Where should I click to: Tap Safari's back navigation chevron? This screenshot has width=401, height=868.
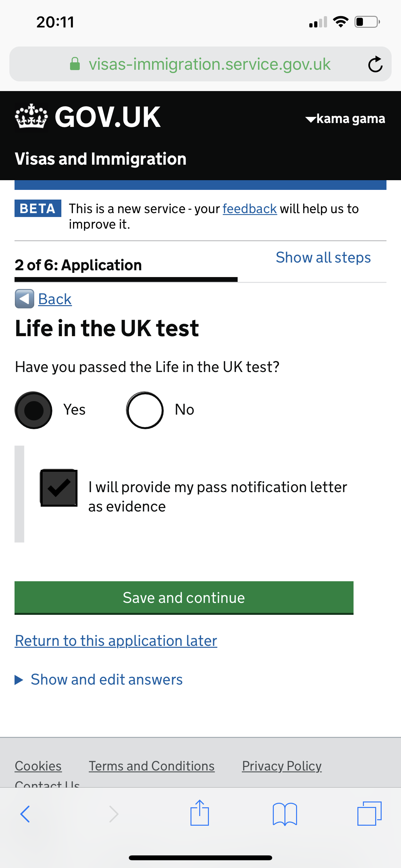[25, 814]
